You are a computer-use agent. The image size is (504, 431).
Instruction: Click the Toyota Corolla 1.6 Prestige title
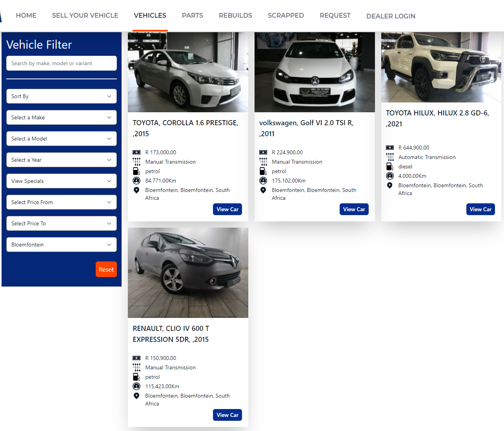186,128
